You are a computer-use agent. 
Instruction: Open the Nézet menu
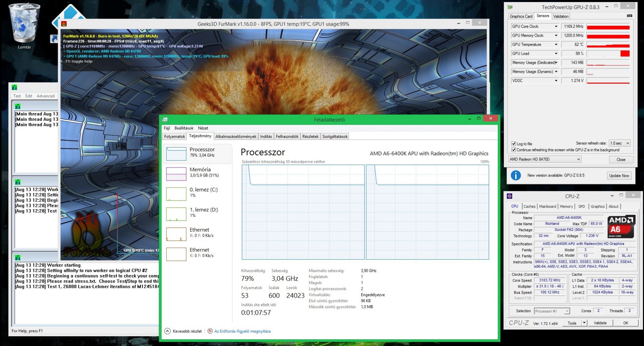[203, 128]
